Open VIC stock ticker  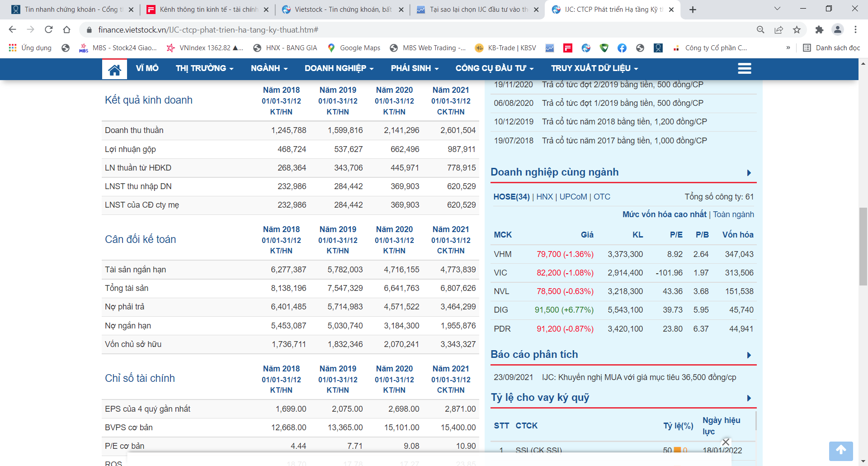click(x=500, y=273)
